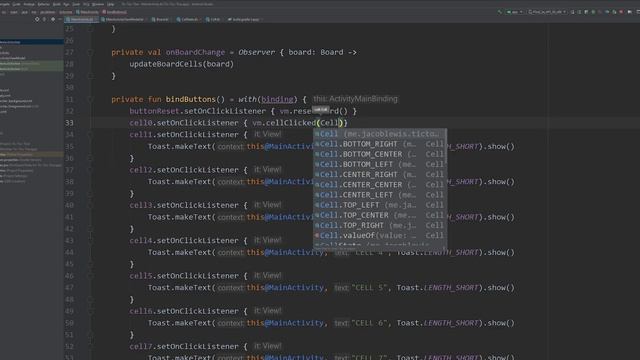Open the Help menu

tap(111, 4)
